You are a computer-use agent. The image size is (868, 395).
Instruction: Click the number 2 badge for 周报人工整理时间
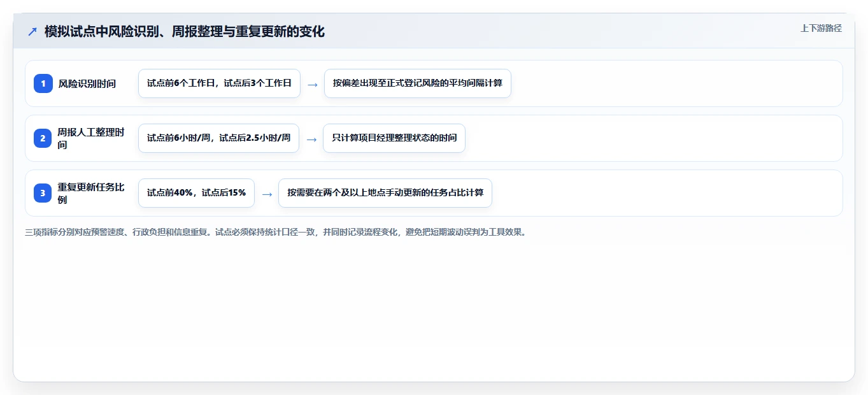(43, 138)
